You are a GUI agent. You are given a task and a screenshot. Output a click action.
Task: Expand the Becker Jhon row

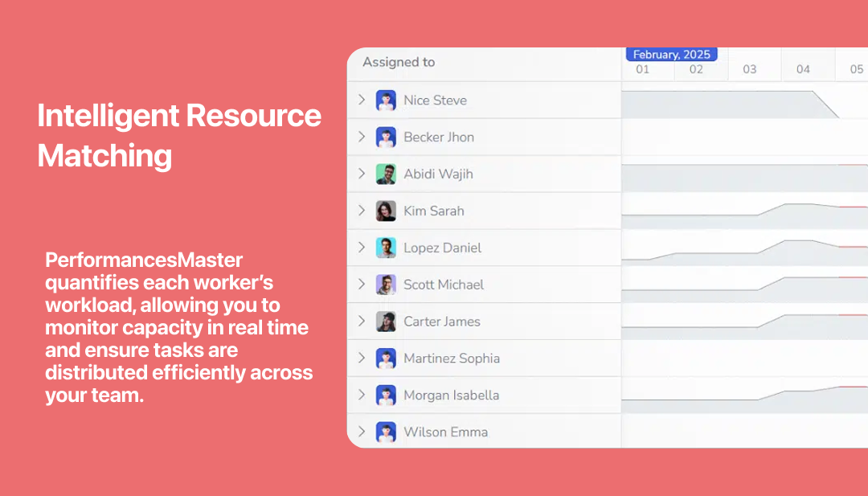(362, 137)
